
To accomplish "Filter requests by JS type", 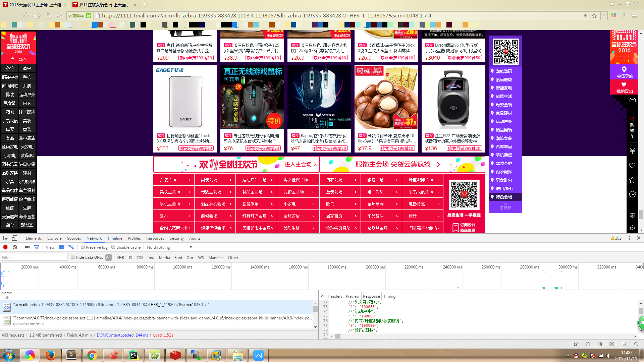I will pos(130,258).
